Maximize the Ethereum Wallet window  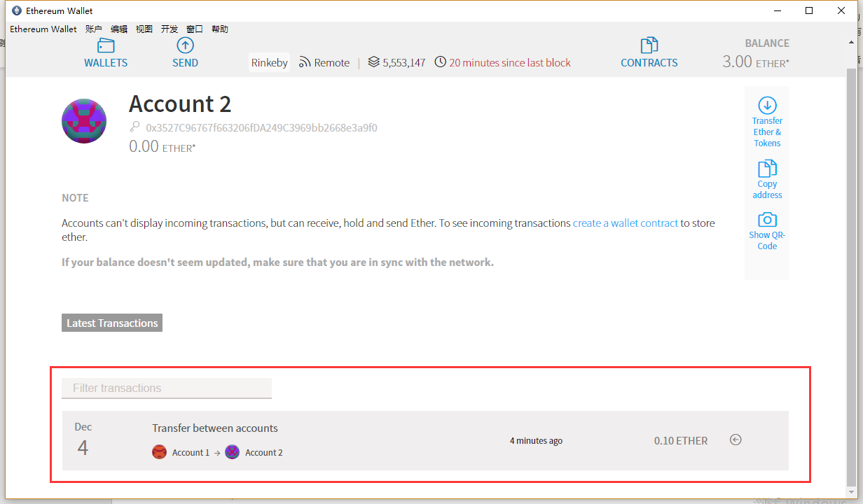[809, 10]
